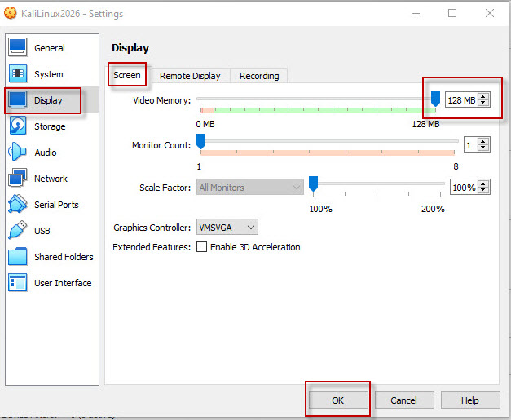Image resolution: width=511 pixels, height=420 pixels.
Task: Select the Audio label in sidebar
Action: tap(46, 153)
